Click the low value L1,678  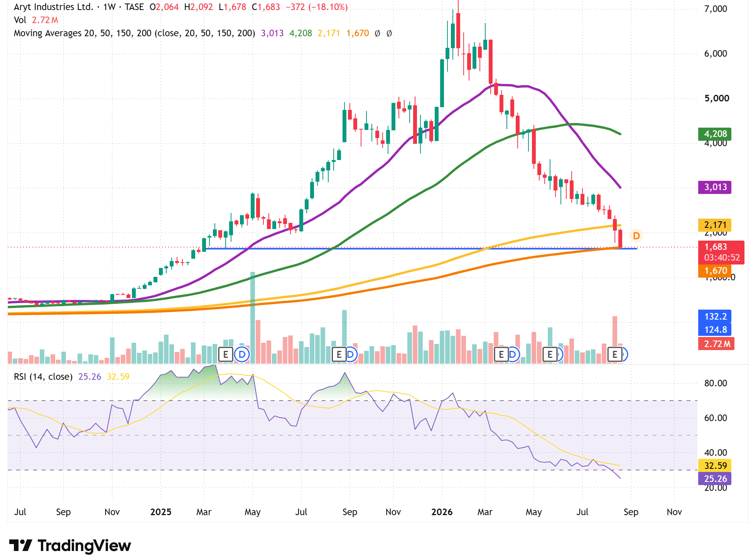point(232,7)
